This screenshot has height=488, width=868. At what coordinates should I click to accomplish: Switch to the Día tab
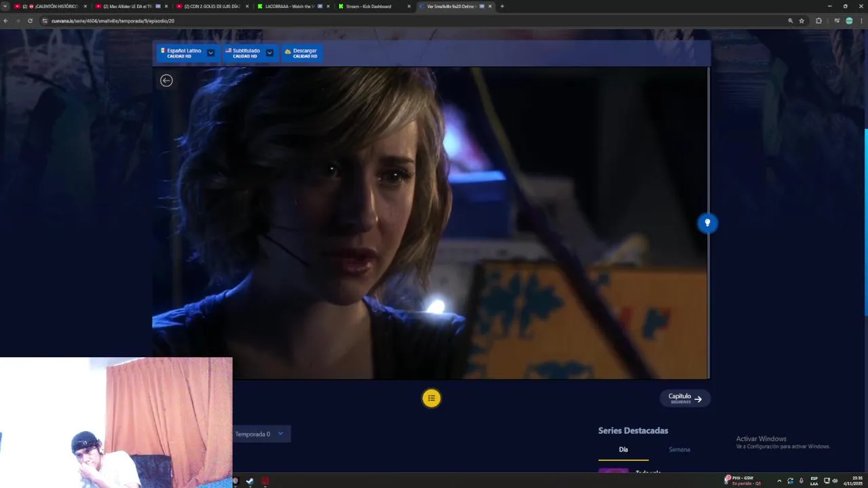[623, 449]
